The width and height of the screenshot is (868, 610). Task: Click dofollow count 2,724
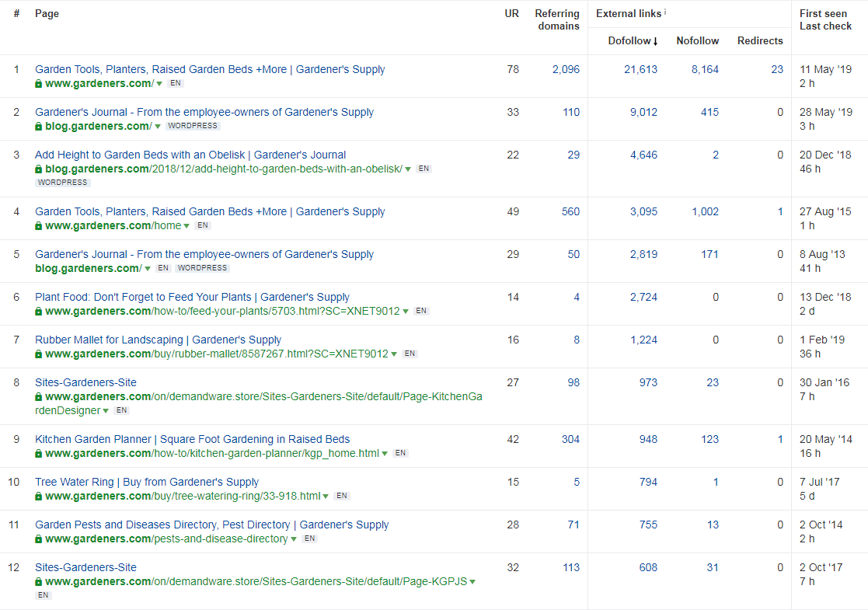tap(643, 298)
